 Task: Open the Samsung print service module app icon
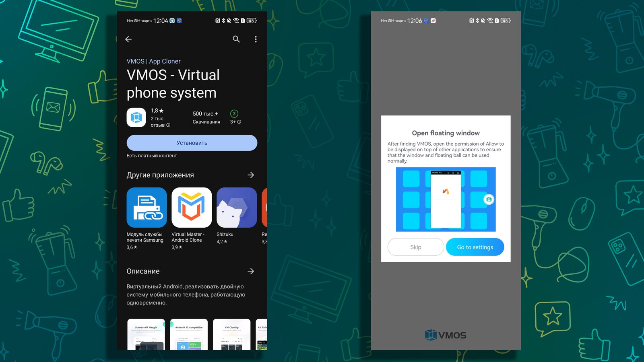pos(147,208)
